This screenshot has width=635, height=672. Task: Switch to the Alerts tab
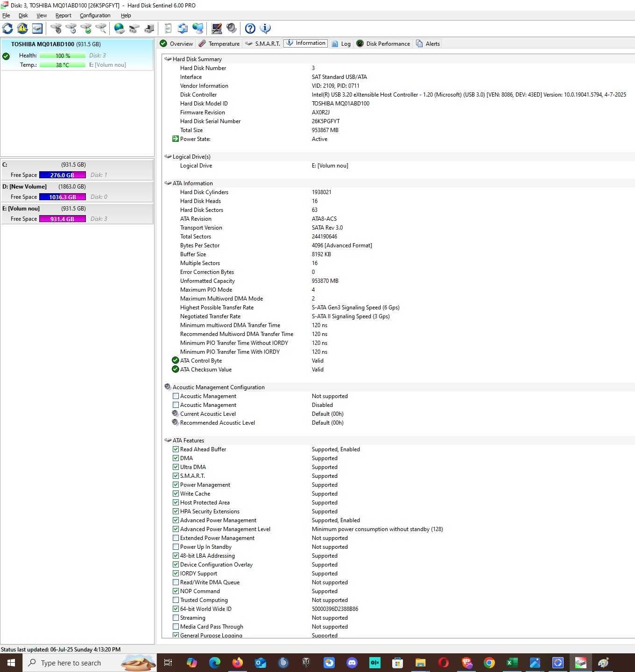pos(428,43)
